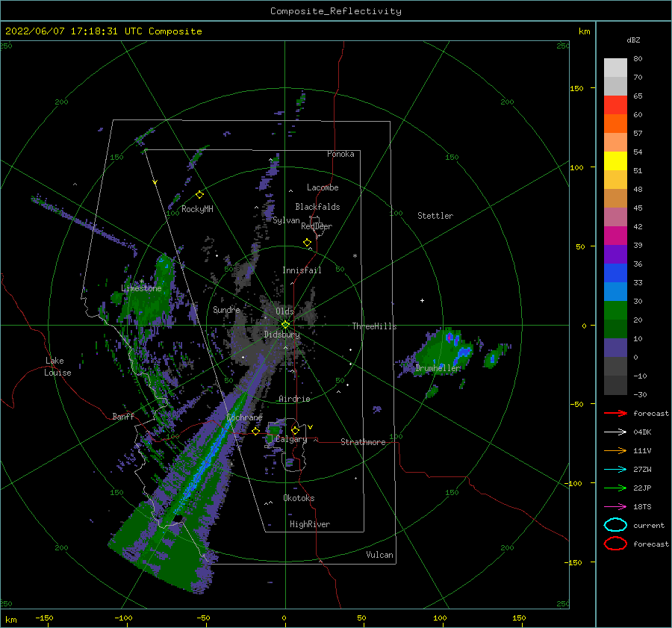Viewport: 672px width, 628px height.
Task: Click the Blackfalds city label
Action: (317, 207)
